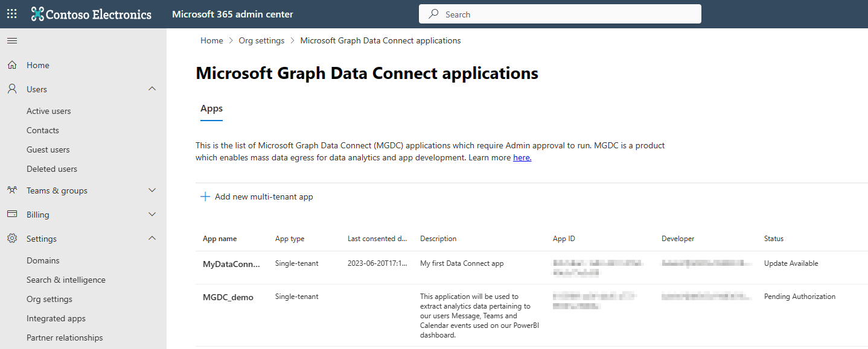Click the Teams & groups people icon
This screenshot has height=349, width=868.
tap(12, 190)
